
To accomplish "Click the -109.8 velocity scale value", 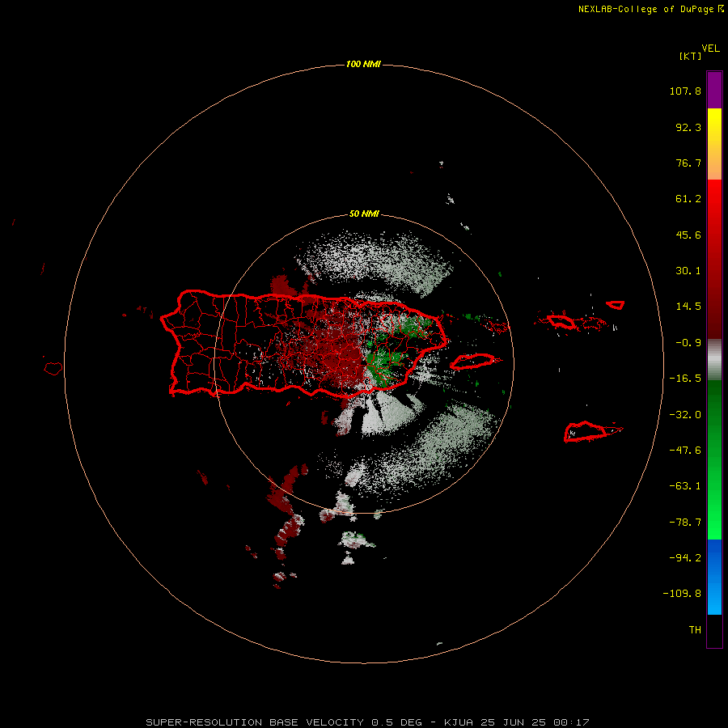I will coord(682,594).
